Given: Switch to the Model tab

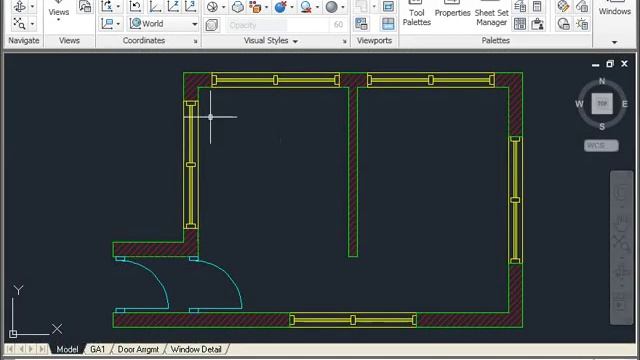Looking at the screenshot, I should click(x=67, y=349).
